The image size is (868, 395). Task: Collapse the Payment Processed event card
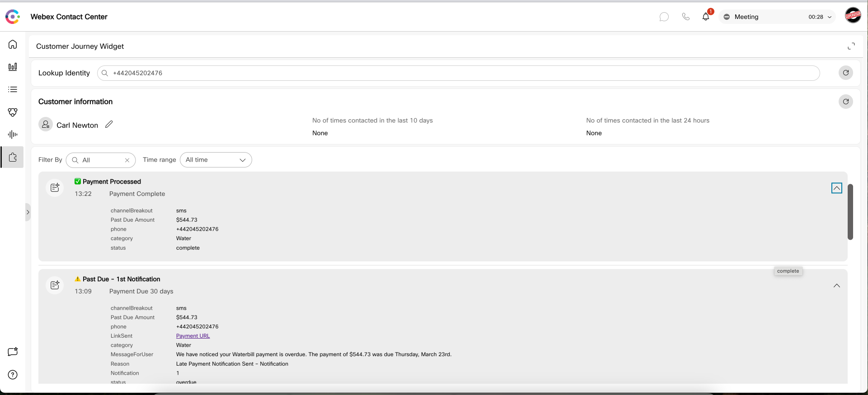(837, 188)
